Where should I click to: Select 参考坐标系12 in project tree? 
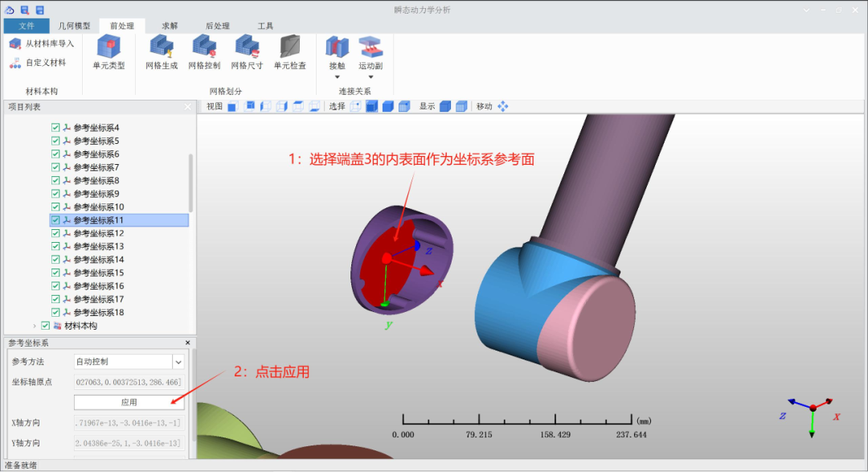[99, 233]
